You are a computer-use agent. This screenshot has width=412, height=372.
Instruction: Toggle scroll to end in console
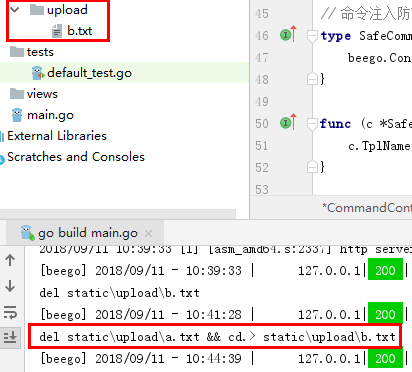tap(10, 337)
